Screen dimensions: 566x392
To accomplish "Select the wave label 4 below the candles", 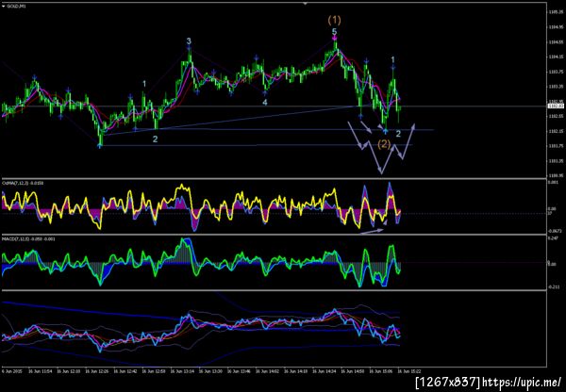I will coord(264,103).
